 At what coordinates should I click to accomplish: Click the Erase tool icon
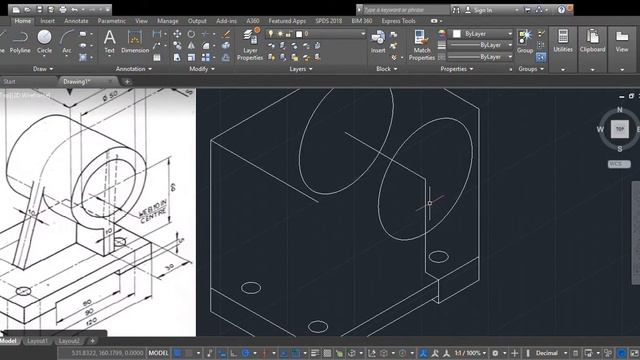click(x=226, y=34)
